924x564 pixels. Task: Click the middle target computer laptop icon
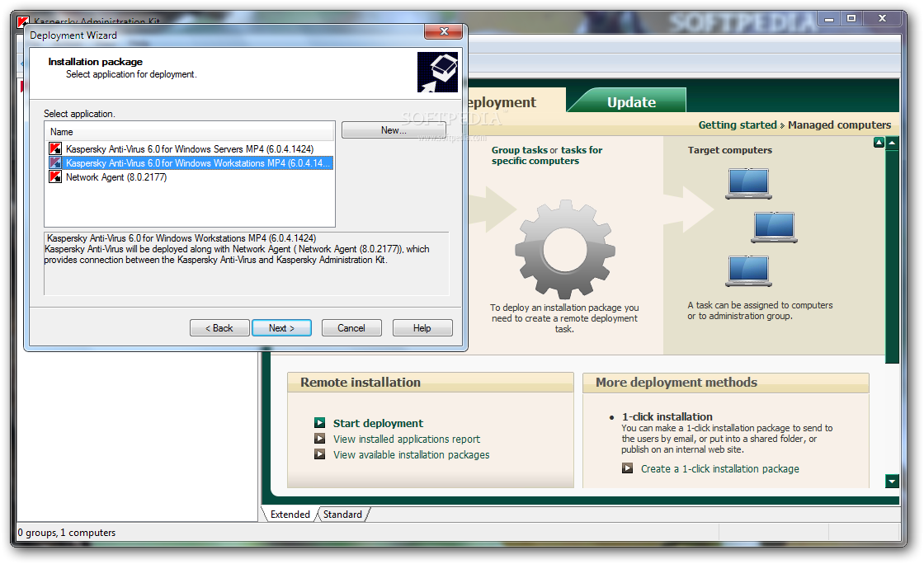(x=775, y=228)
